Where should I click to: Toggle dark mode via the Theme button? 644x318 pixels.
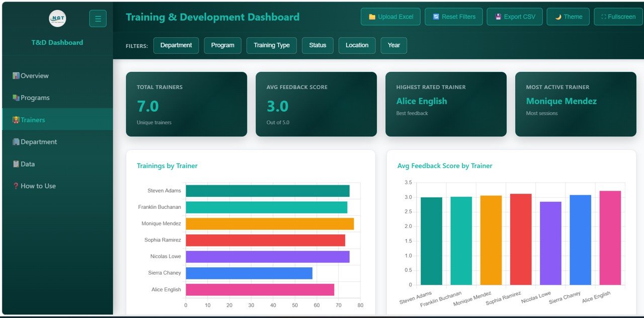pos(568,16)
